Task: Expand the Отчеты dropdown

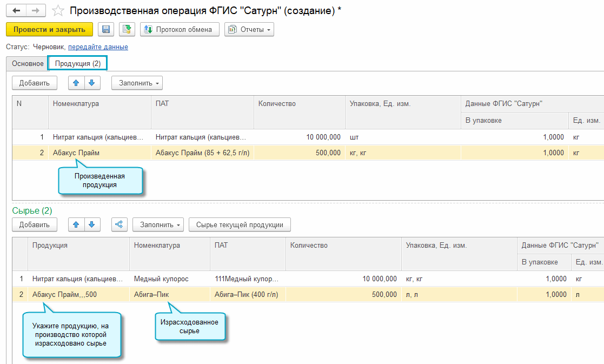Action: [x=249, y=29]
